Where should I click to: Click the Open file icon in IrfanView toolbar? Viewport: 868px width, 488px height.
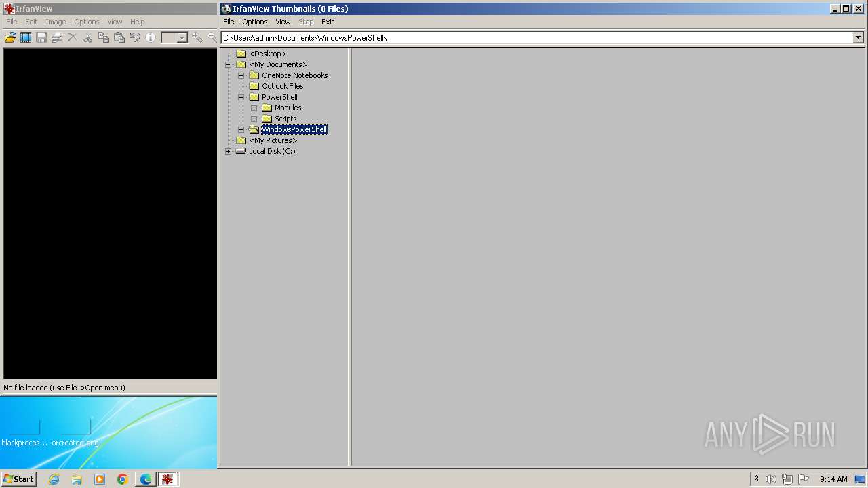[10, 38]
